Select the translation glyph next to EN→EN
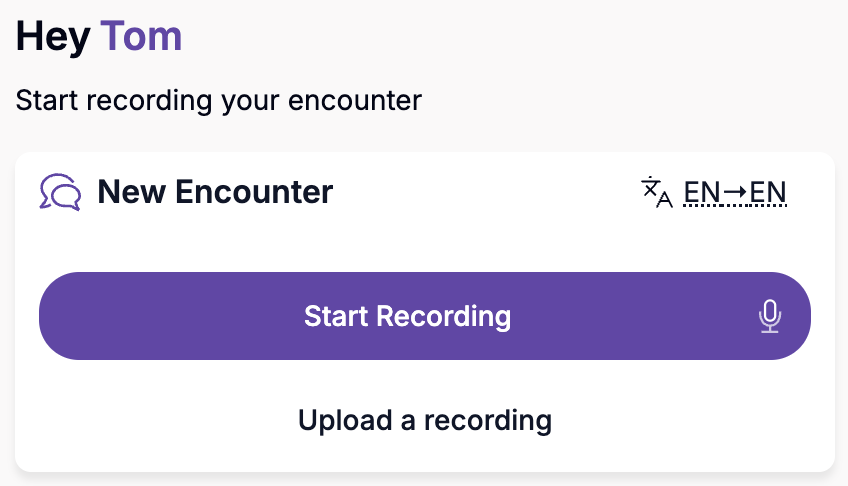 [x=656, y=192]
